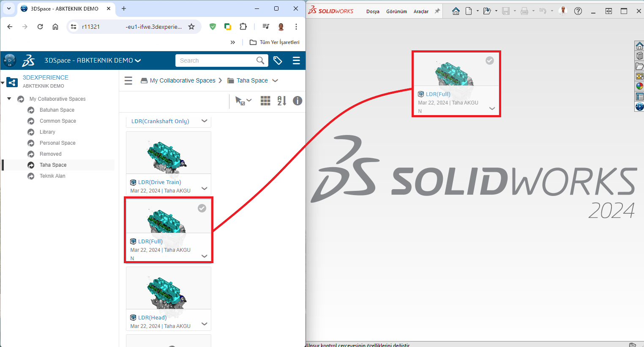Select Common Space in the sidebar
The width and height of the screenshot is (644, 347).
[x=57, y=121]
